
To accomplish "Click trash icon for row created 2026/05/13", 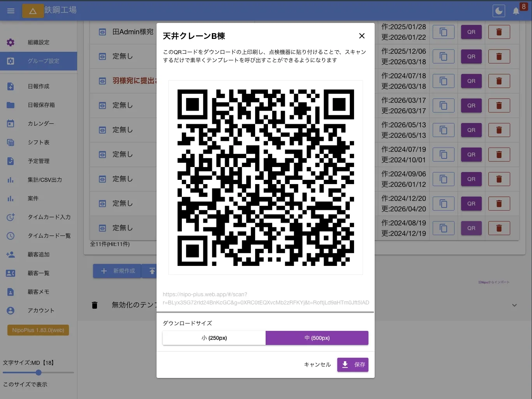I will [499, 130].
